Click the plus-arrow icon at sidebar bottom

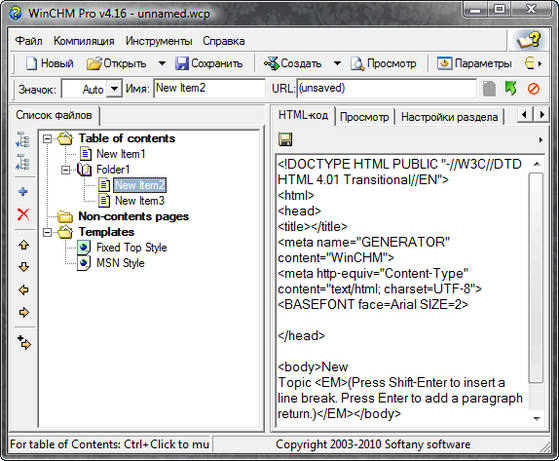coord(24,342)
